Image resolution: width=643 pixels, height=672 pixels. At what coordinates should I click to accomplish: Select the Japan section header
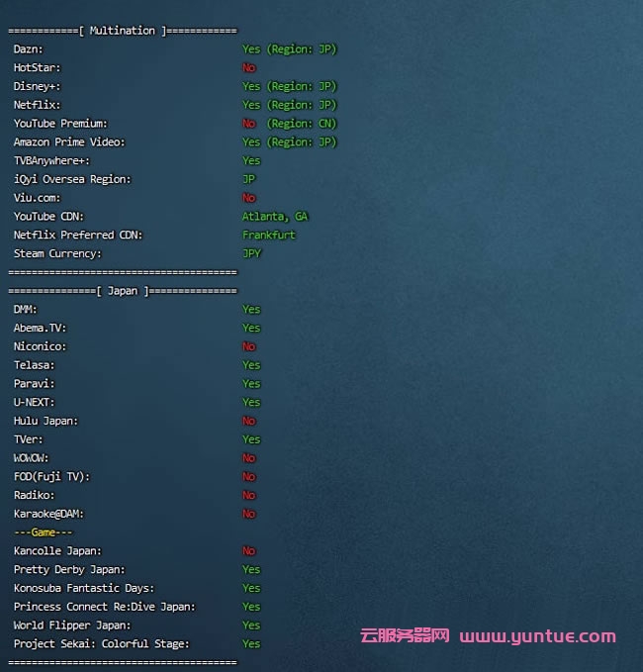tap(122, 291)
